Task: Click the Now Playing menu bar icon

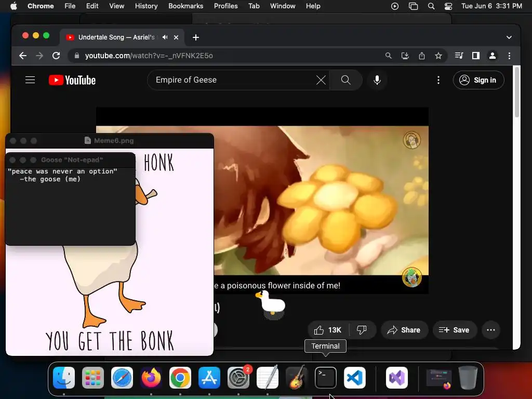Action: (395, 6)
